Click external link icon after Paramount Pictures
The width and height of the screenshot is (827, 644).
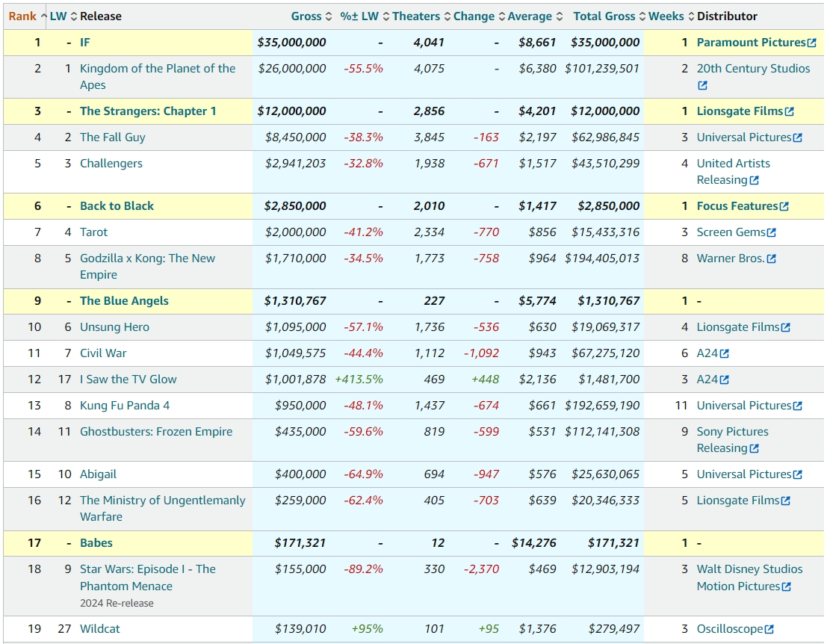(x=812, y=43)
